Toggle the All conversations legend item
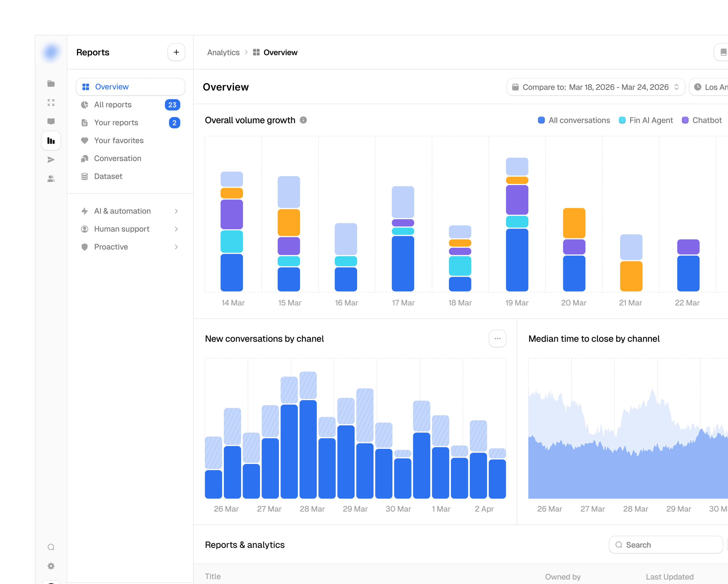This screenshot has width=728, height=584. (x=574, y=120)
